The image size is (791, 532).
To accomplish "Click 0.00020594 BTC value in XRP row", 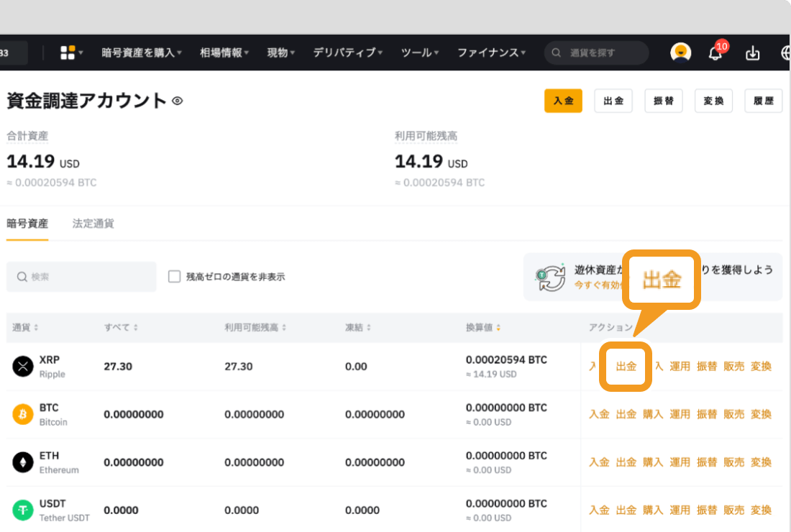I will coord(506,360).
